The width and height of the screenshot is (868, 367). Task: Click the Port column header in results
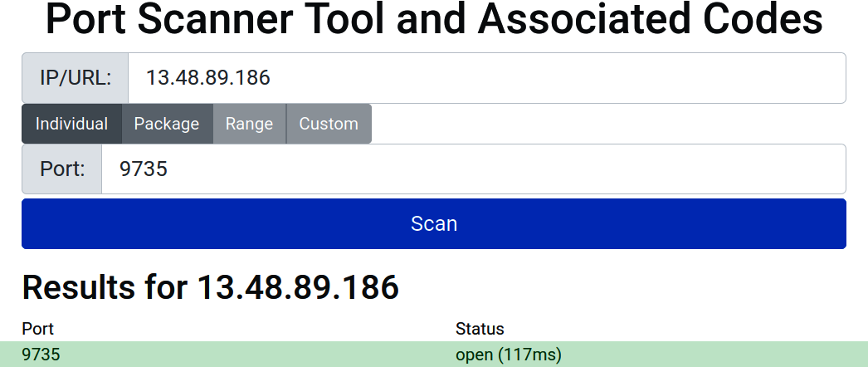37,329
